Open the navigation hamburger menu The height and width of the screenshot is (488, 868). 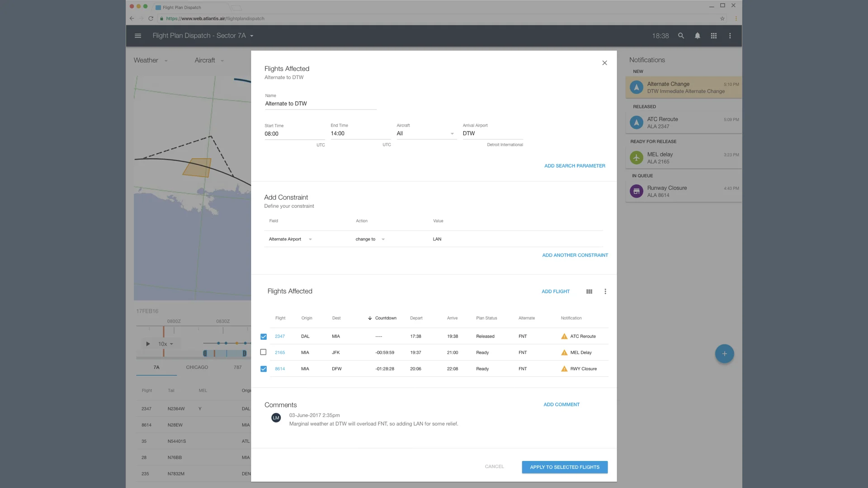click(x=138, y=36)
